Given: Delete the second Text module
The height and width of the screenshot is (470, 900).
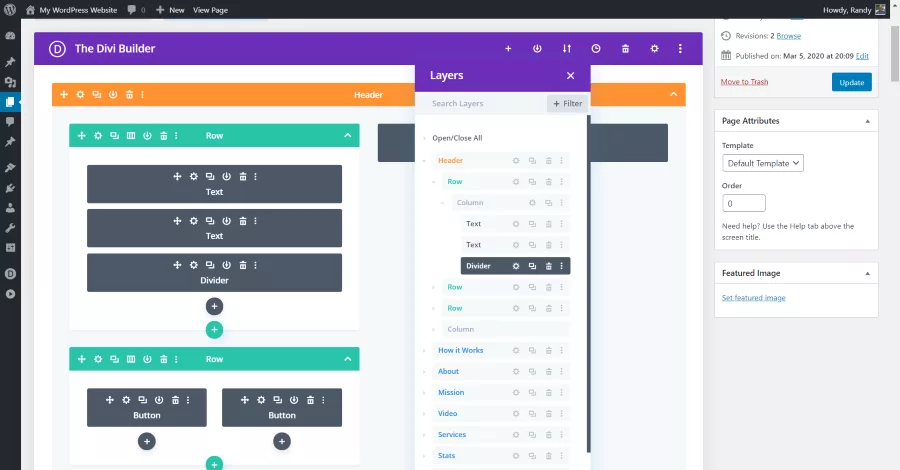Looking at the screenshot, I should pos(243,221).
